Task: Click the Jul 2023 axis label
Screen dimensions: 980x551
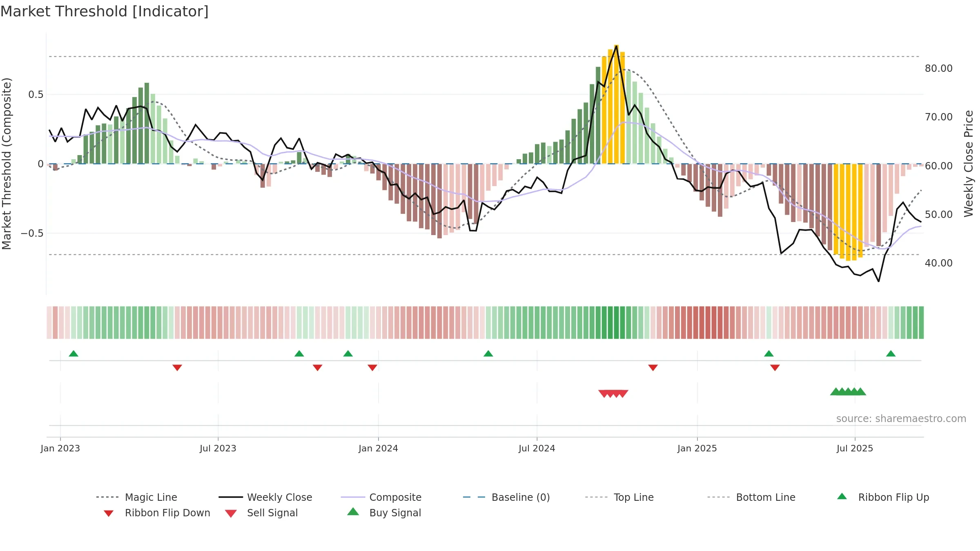Action: [218, 448]
